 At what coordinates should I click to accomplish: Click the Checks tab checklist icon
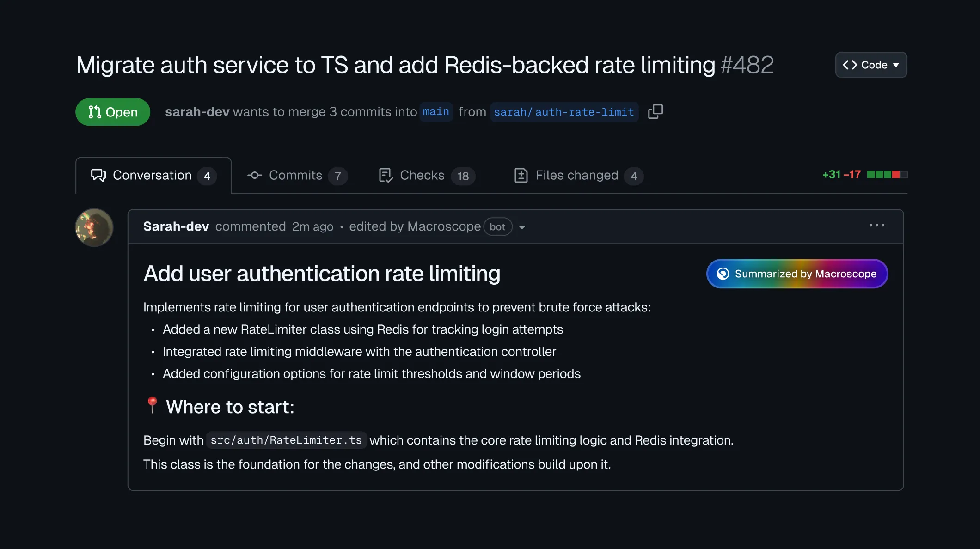[386, 175]
